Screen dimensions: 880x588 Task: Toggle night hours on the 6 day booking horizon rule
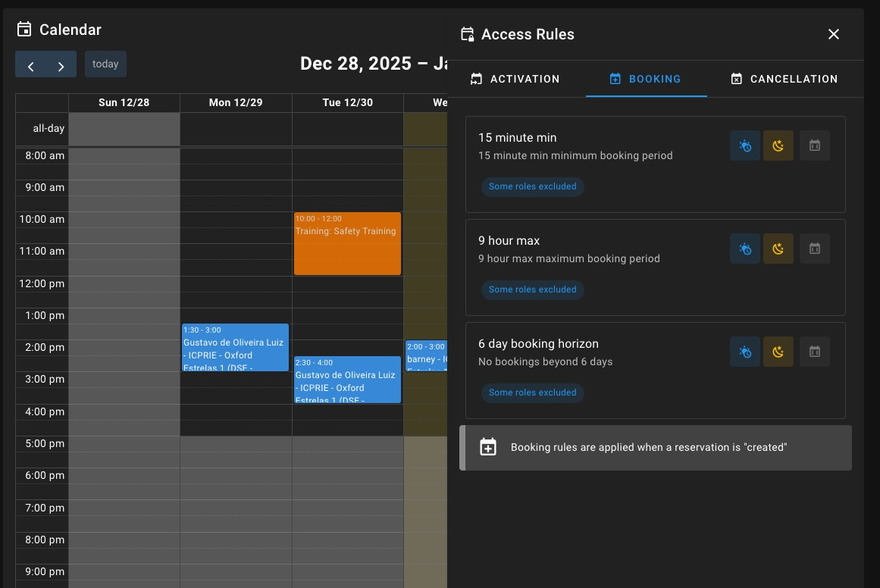pos(778,352)
